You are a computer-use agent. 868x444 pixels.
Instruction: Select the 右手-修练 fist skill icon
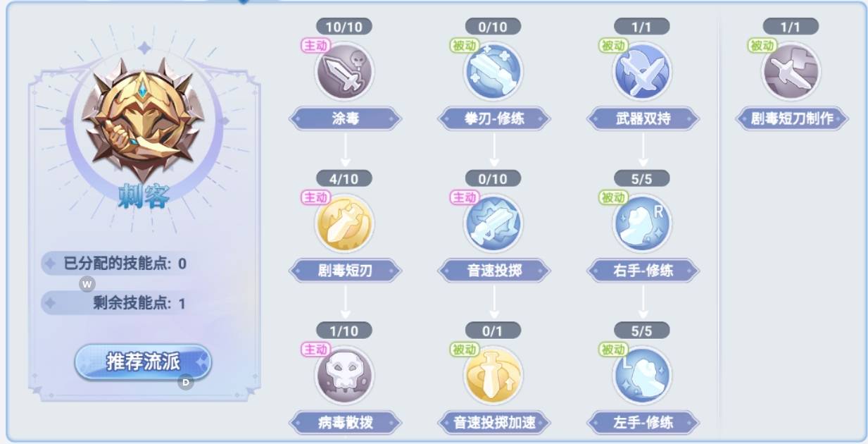642,223
